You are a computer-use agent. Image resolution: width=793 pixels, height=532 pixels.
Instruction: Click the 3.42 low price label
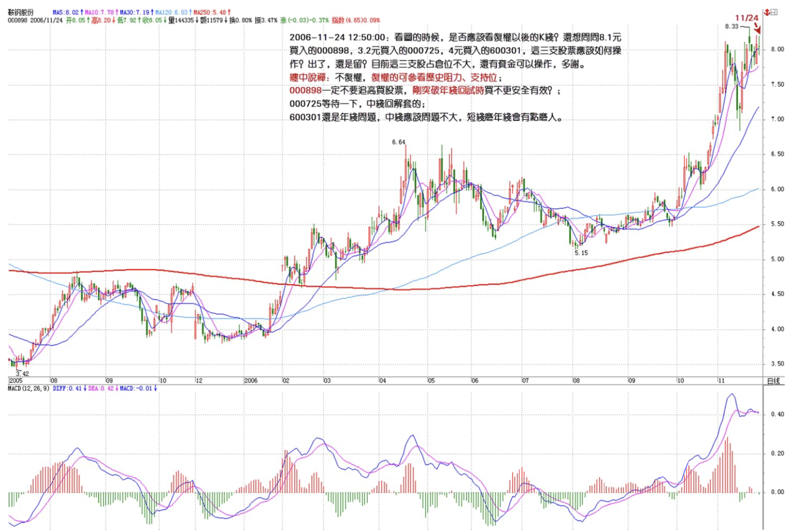point(22,373)
